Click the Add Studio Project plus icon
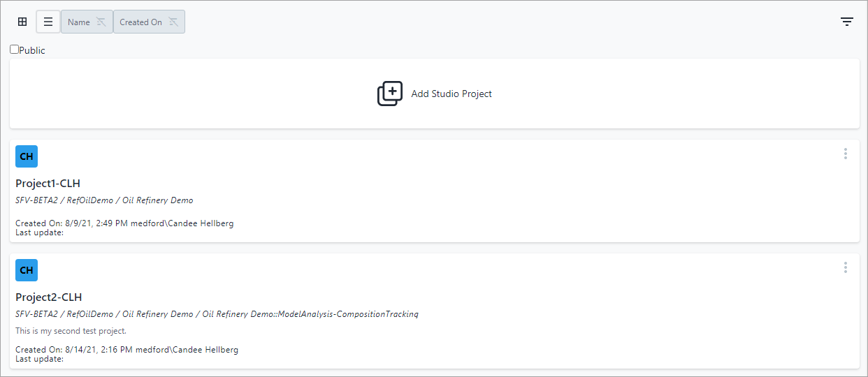Image resolution: width=868 pixels, height=377 pixels. (390, 94)
